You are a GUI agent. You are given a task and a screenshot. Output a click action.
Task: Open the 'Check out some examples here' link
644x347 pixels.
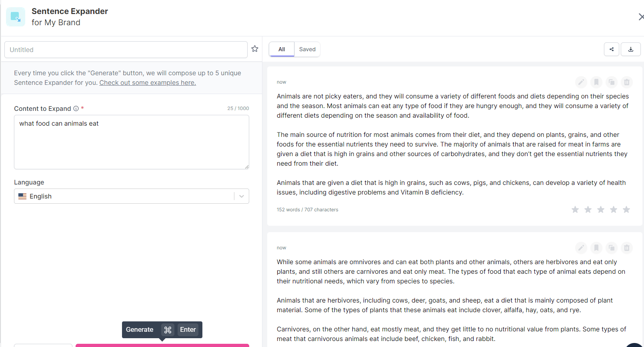148,82
